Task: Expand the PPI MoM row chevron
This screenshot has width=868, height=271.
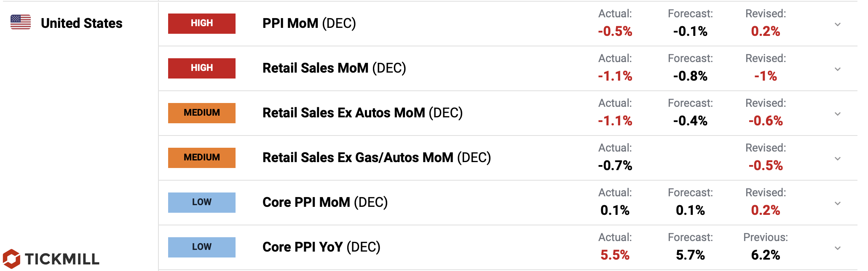Action: click(838, 24)
